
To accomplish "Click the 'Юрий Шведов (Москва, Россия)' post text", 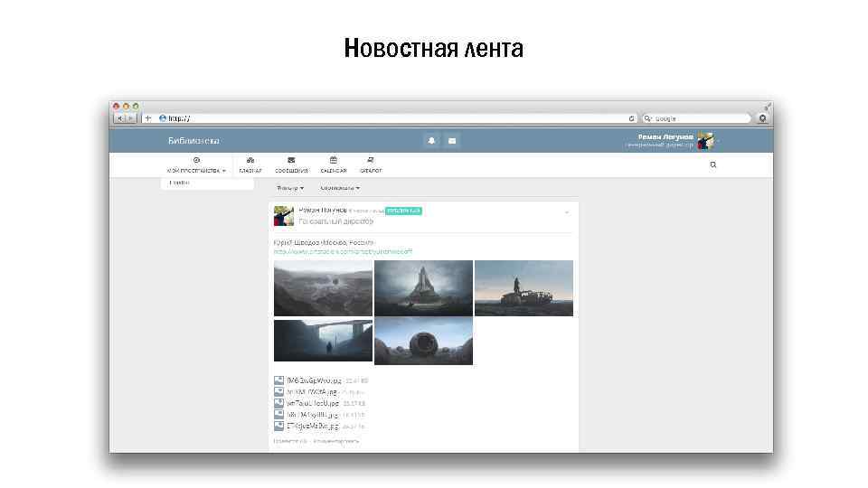I will tap(324, 242).
